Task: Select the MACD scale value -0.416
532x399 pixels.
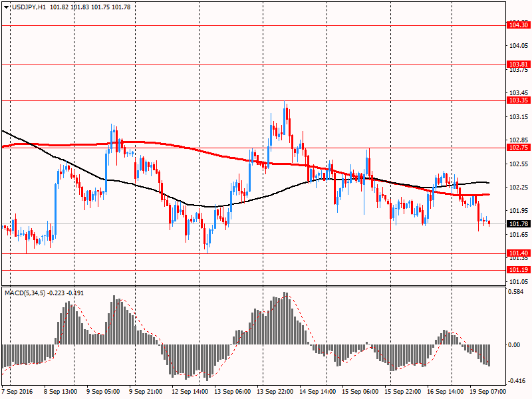Action: (515, 381)
